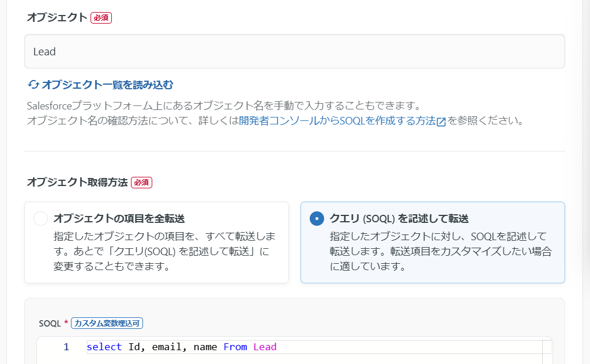The width and height of the screenshot is (590, 364).
Task: Click カスタム変数埋込可 badge
Action: point(107,323)
